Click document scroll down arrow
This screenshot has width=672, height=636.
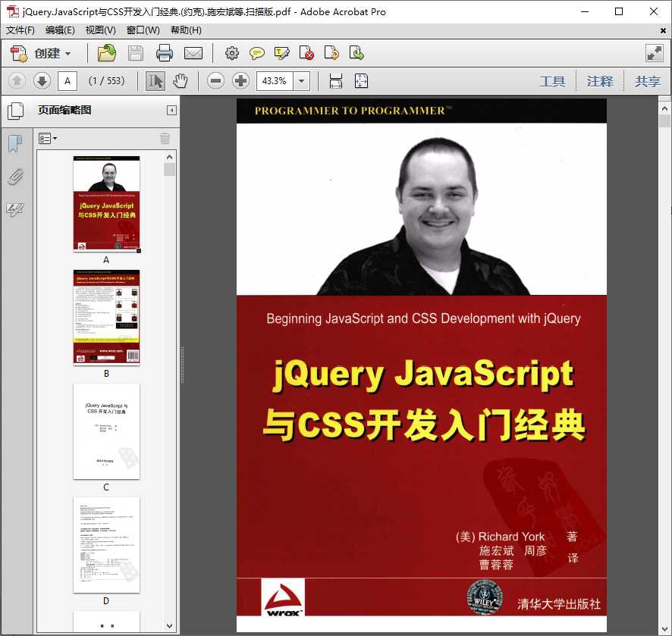pos(664,629)
